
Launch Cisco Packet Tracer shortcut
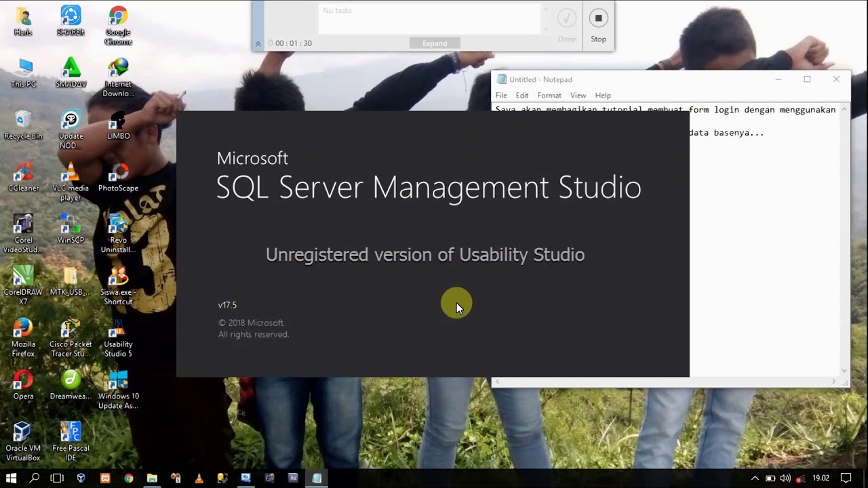pyautogui.click(x=71, y=339)
